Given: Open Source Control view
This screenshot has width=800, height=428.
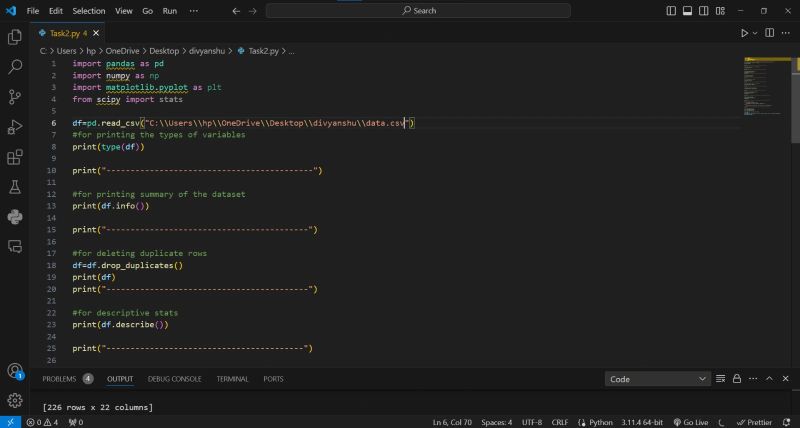Looking at the screenshot, I should pyautogui.click(x=15, y=97).
